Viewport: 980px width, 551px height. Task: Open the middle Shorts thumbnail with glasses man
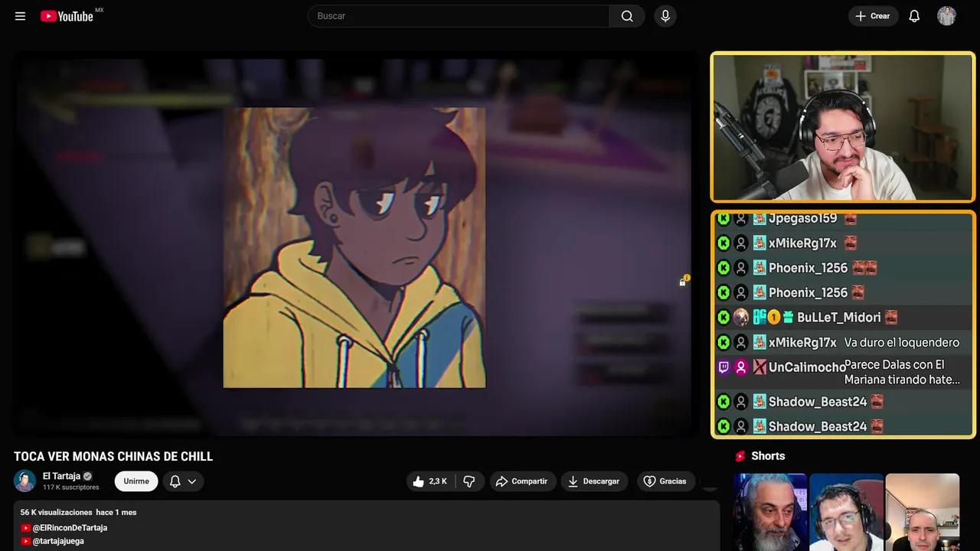click(846, 512)
